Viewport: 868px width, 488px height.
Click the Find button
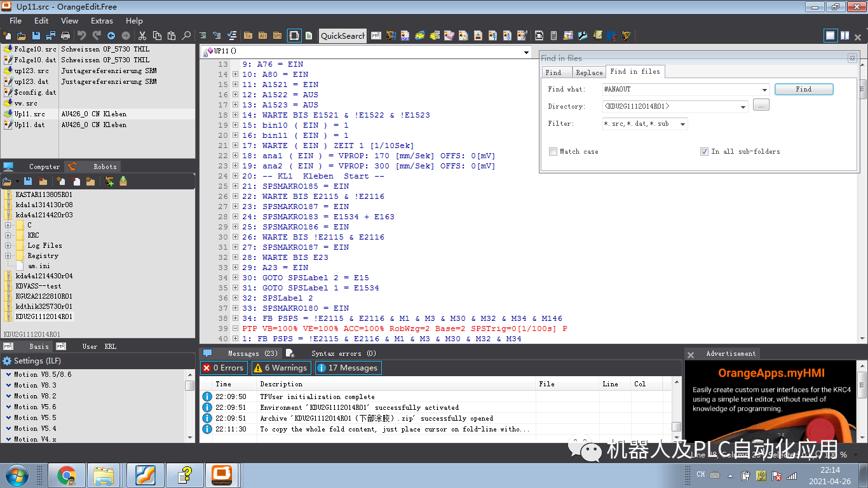(x=803, y=89)
